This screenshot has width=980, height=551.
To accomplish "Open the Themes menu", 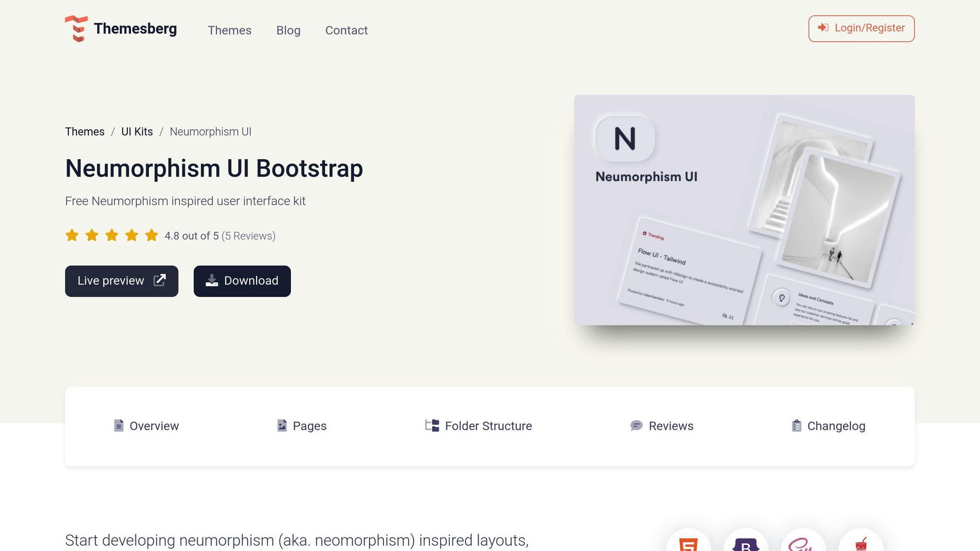I will [x=230, y=30].
